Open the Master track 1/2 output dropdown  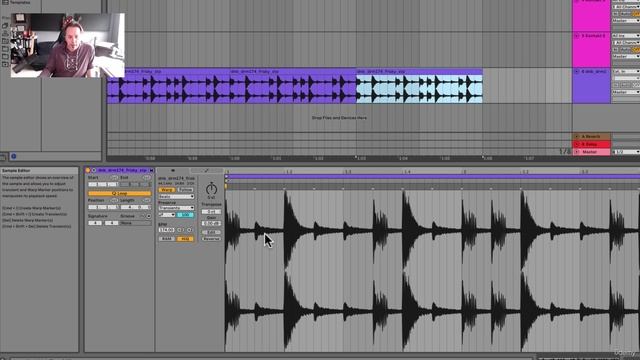pos(626,152)
